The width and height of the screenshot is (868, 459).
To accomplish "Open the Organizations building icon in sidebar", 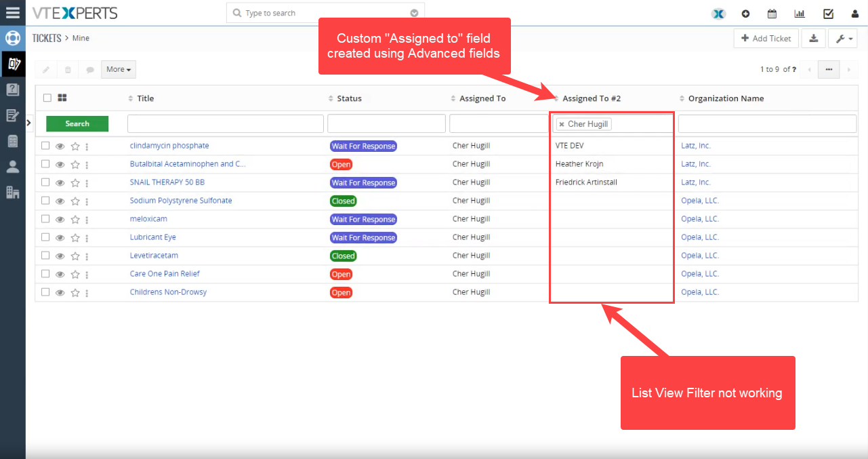I will (12, 193).
